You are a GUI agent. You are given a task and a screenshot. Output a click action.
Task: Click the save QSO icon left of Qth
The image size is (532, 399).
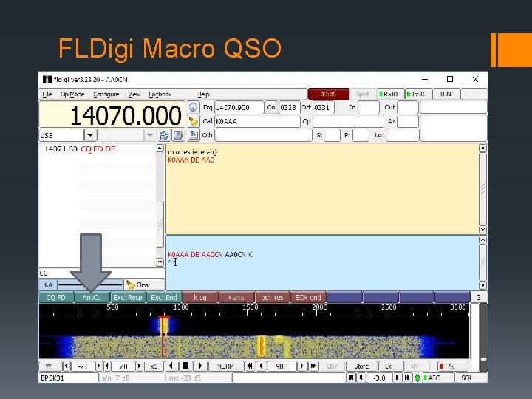pyautogui.click(x=193, y=135)
